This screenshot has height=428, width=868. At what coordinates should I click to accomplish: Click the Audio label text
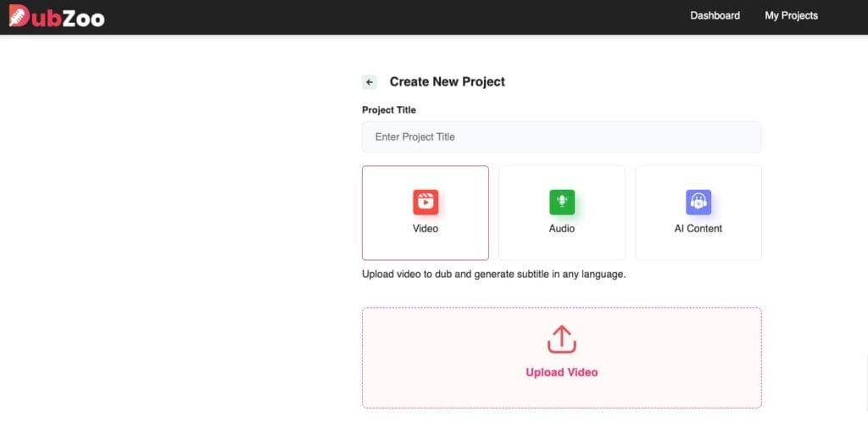(561, 229)
